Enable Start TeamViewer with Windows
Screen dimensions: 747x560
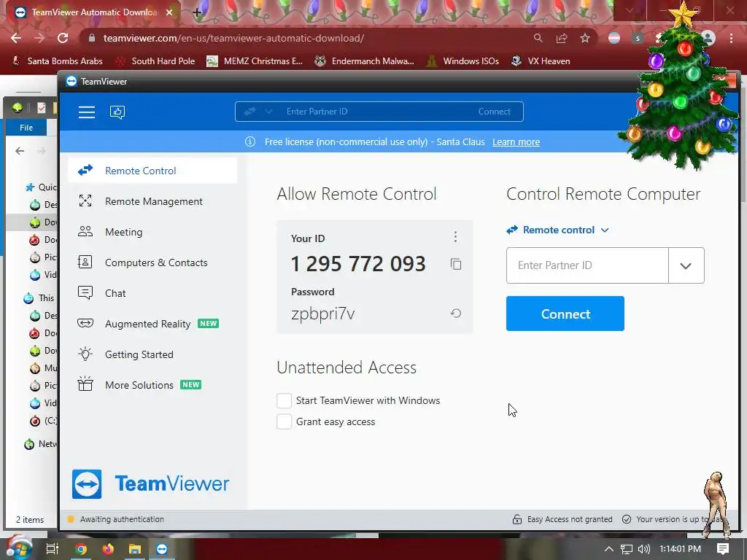click(x=284, y=400)
